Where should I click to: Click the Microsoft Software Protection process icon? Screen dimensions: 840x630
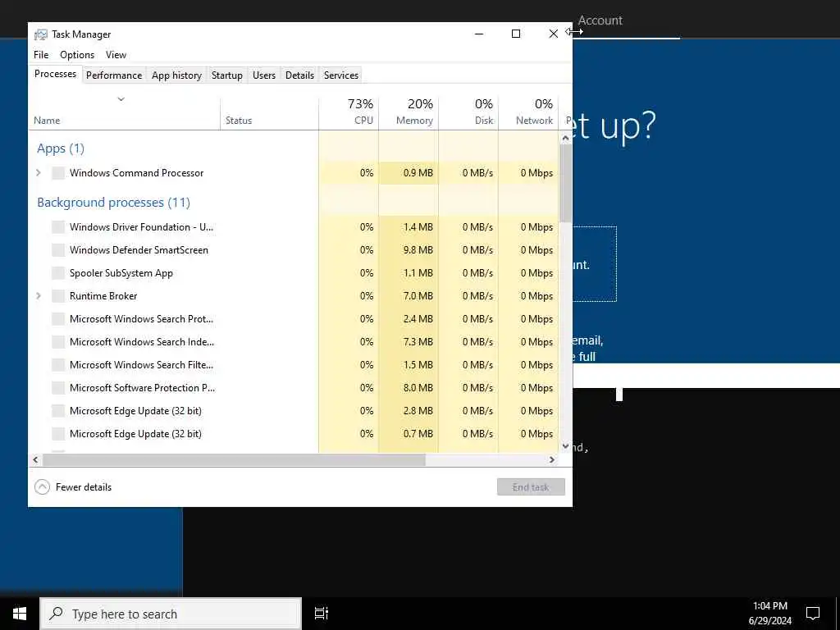[x=58, y=388]
